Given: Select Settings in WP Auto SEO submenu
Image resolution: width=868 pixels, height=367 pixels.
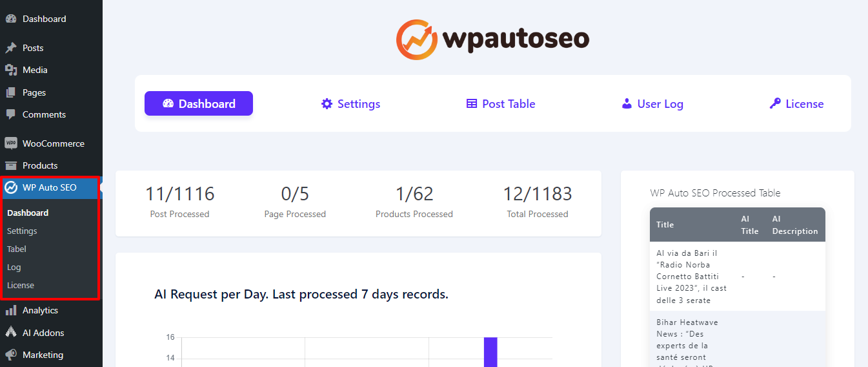Looking at the screenshot, I should (22, 231).
